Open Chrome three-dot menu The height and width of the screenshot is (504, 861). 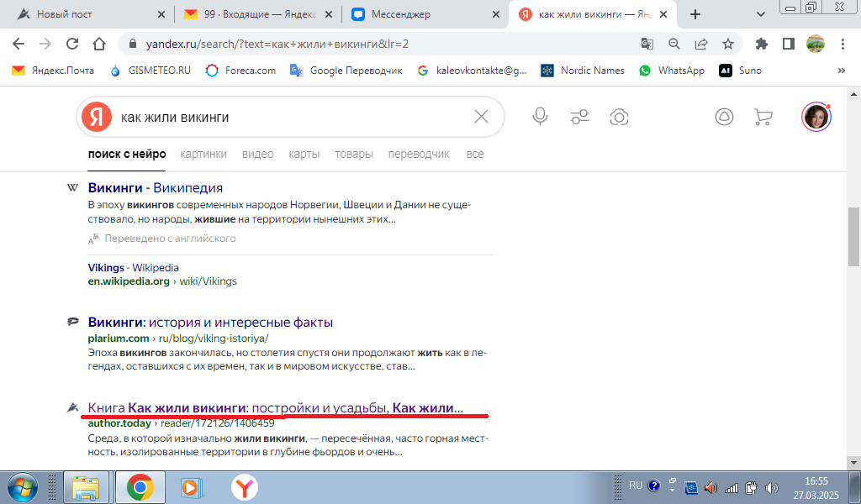coord(843,44)
